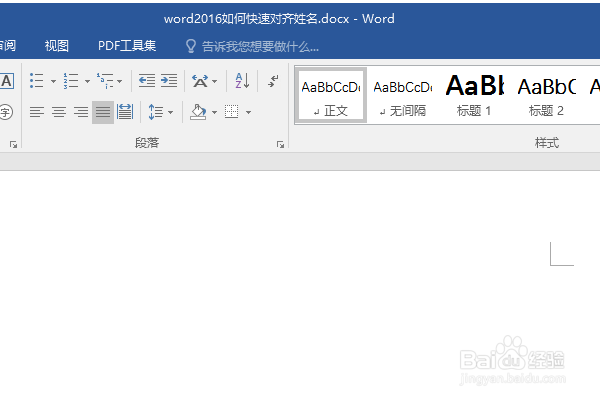This screenshot has height=400, width=600.
Task: Open the PDF工具集 tab
Action: coord(127,46)
